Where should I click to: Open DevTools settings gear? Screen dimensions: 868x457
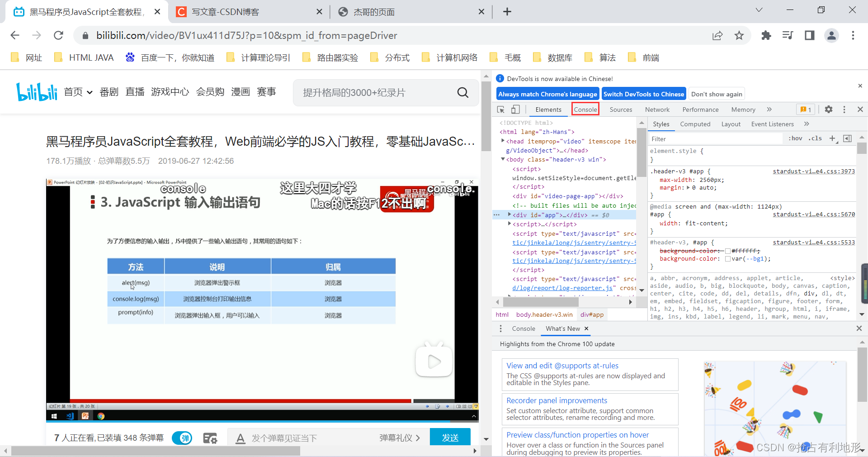coord(829,109)
